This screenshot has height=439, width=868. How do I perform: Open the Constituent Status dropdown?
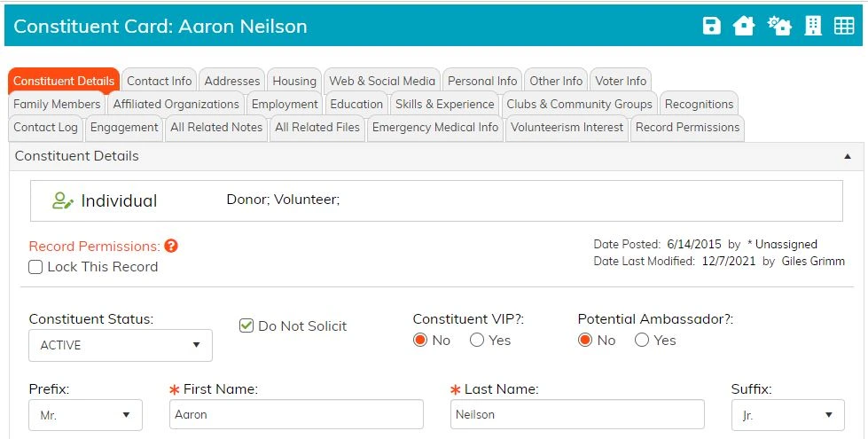[120, 346]
